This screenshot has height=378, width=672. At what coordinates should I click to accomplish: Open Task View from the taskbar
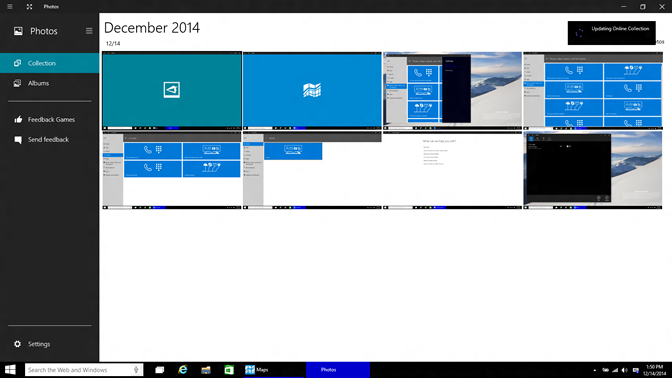[159, 370]
